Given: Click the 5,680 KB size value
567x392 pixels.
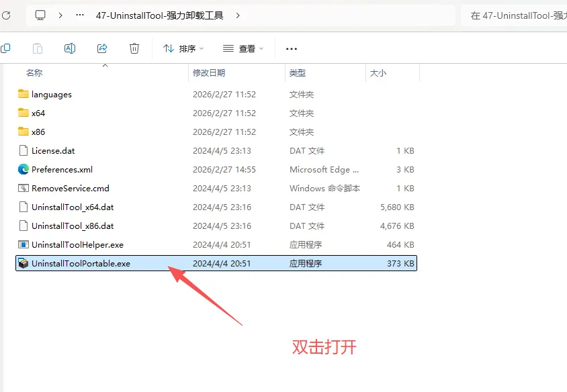Looking at the screenshot, I should 397,207.
